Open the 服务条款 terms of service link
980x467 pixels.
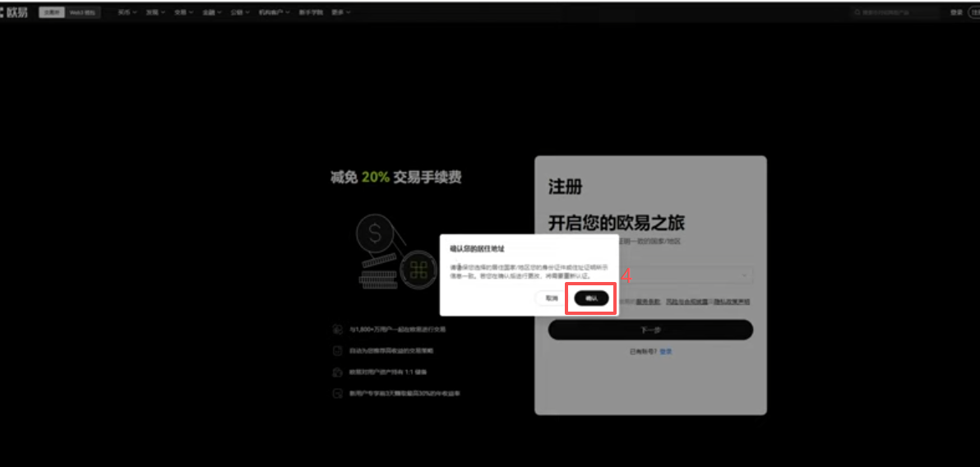(x=648, y=302)
